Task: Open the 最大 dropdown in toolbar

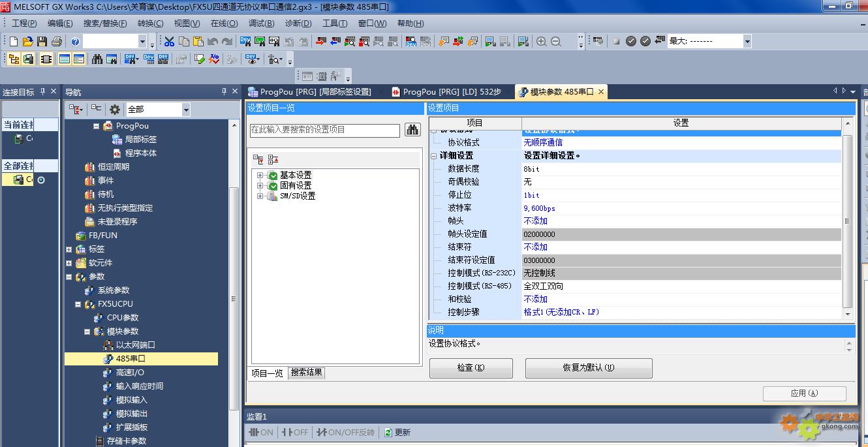Action: [x=747, y=41]
